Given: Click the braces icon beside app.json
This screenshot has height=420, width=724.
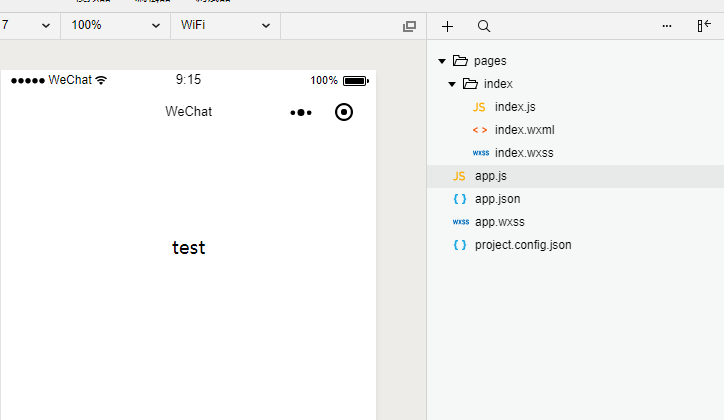Looking at the screenshot, I should pos(460,199).
